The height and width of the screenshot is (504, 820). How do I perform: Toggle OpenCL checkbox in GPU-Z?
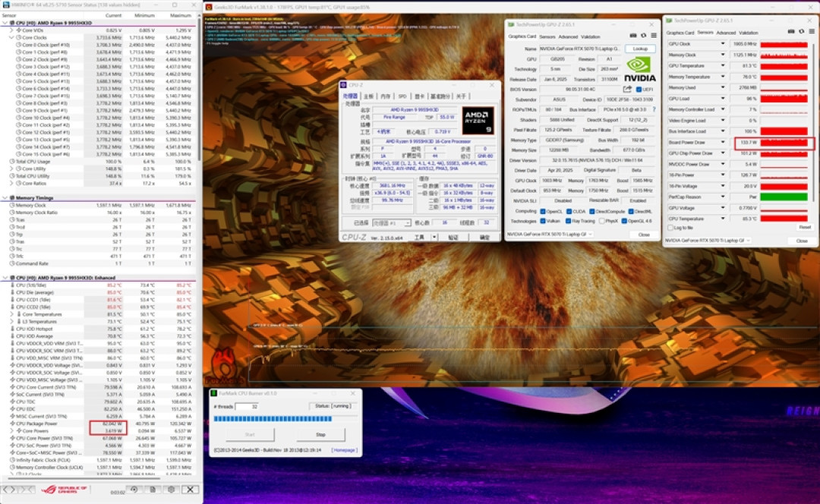click(543, 211)
